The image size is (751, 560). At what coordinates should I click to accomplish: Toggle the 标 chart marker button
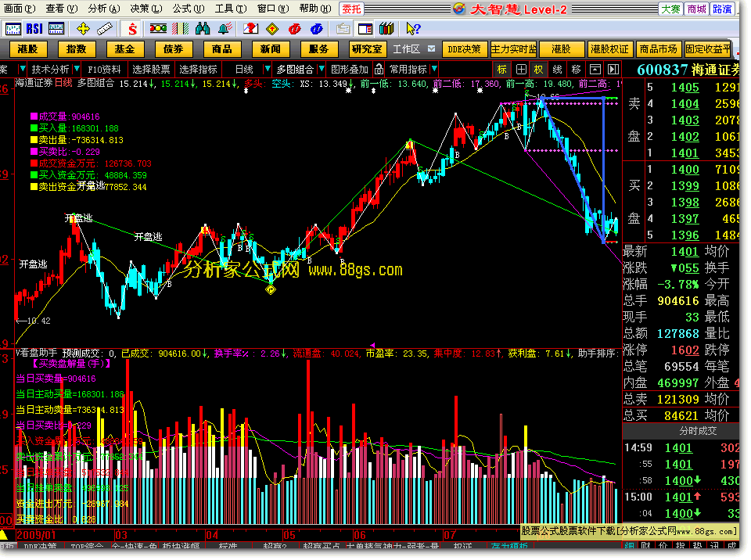pyautogui.click(x=502, y=70)
